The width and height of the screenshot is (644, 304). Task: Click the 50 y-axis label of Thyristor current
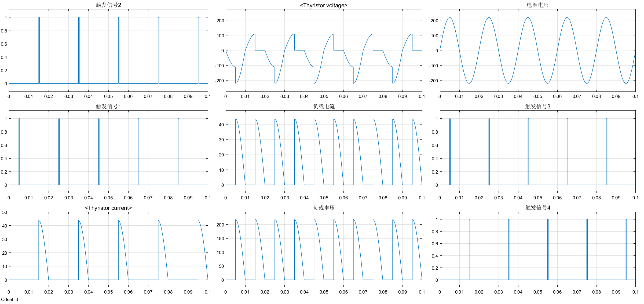(5, 212)
